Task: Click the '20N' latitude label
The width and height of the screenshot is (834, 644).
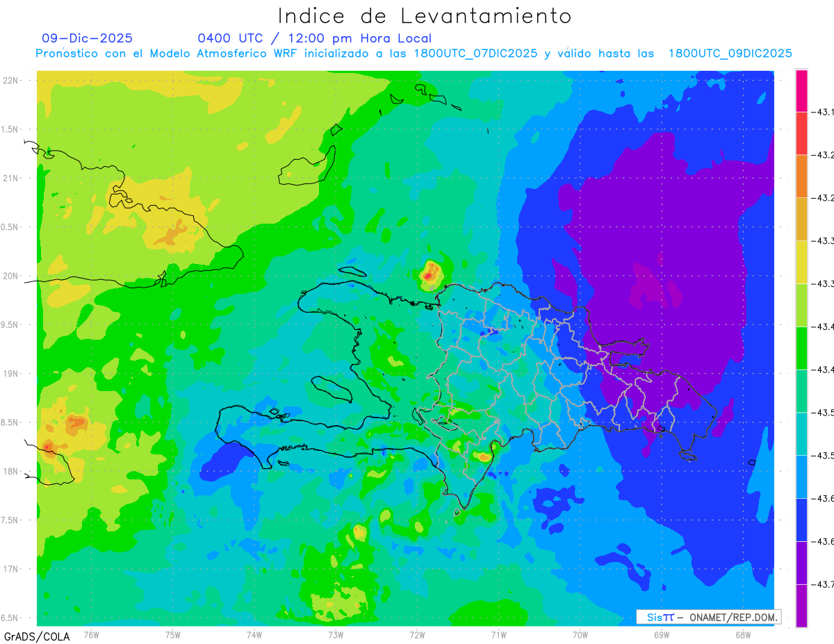Action: pos(12,276)
